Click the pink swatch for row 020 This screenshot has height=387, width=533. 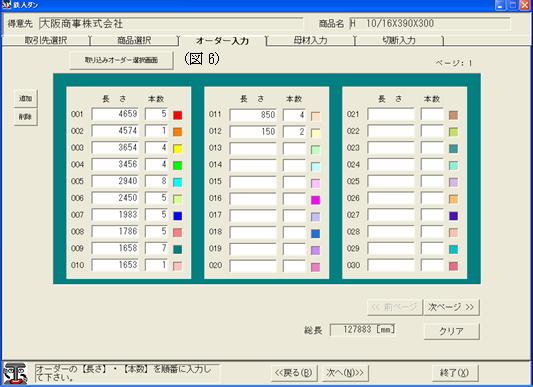[x=315, y=267]
